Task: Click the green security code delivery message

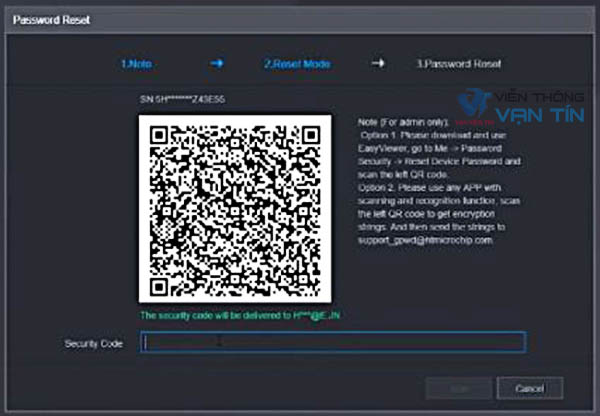Action: [x=240, y=315]
